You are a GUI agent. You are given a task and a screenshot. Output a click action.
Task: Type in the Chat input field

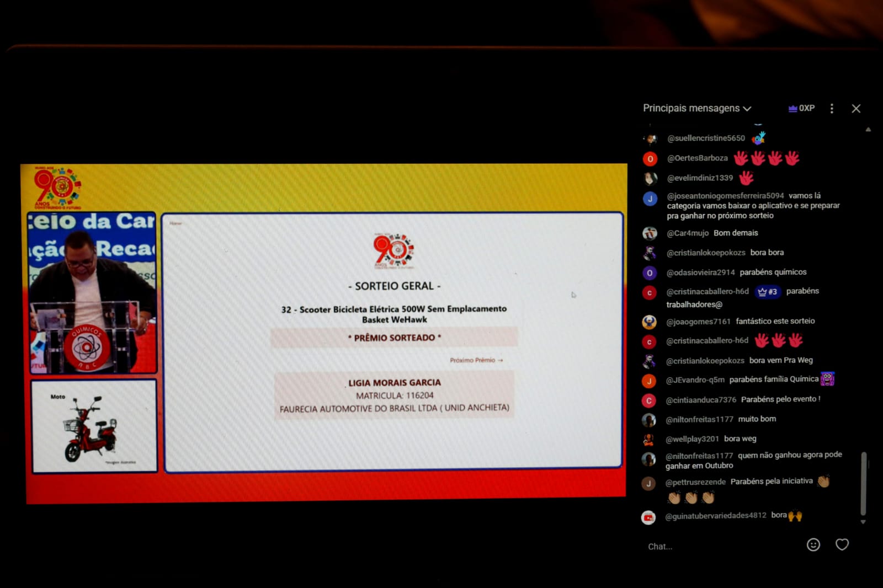717,546
